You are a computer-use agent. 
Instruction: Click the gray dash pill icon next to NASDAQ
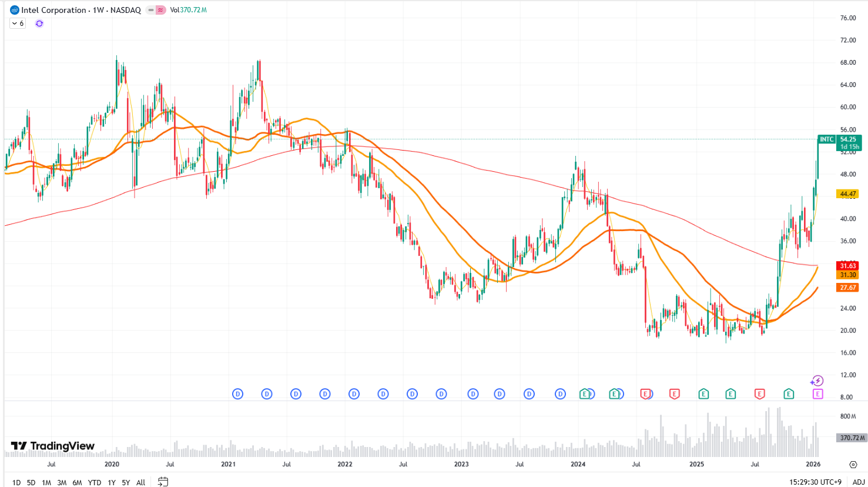[x=151, y=10]
